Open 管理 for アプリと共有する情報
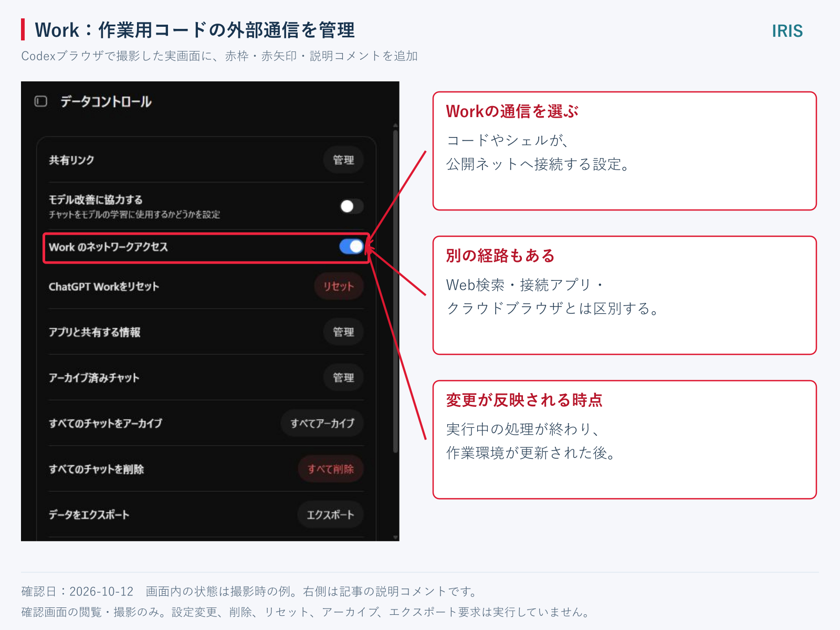Viewport: 840px width, 630px height. pyautogui.click(x=343, y=332)
